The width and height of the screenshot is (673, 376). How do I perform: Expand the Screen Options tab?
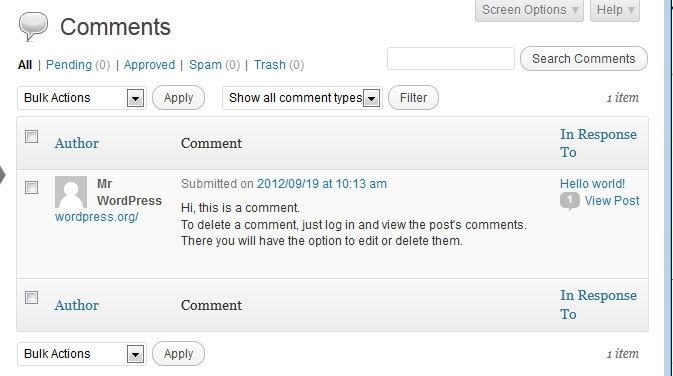529,10
